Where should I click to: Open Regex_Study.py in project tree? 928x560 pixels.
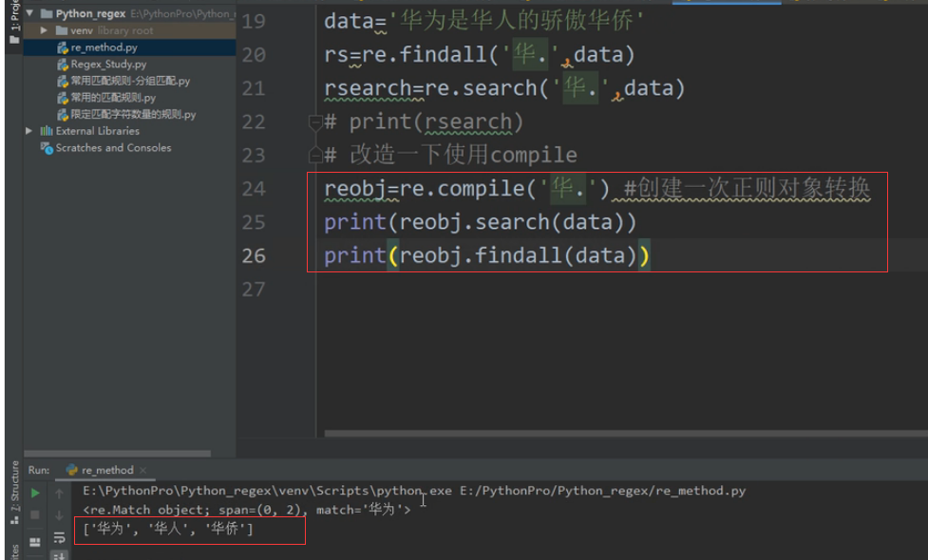(x=108, y=64)
